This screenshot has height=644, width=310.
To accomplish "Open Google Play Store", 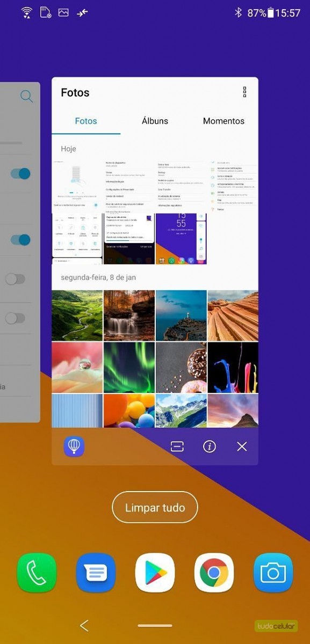I will coord(155,573).
